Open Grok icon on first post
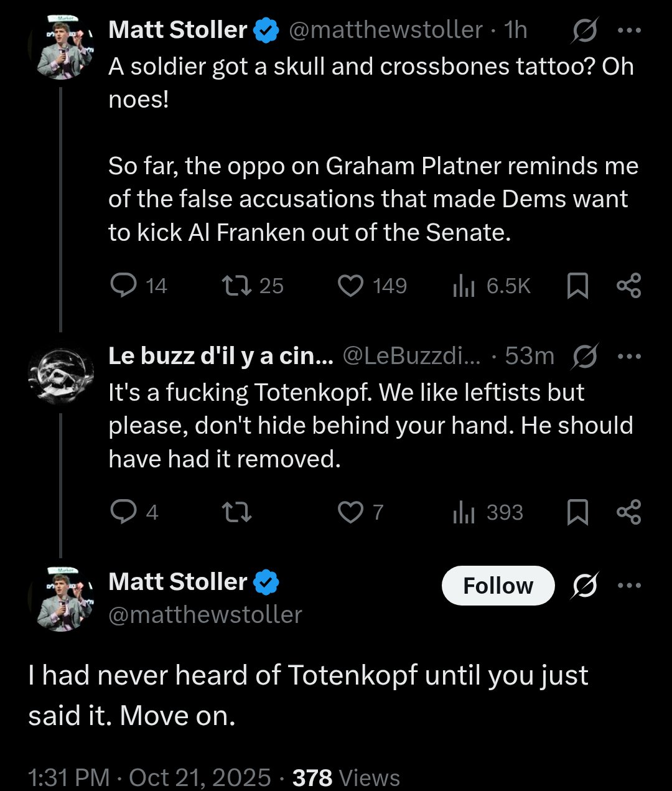Image resolution: width=672 pixels, height=791 pixels. click(x=584, y=30)
